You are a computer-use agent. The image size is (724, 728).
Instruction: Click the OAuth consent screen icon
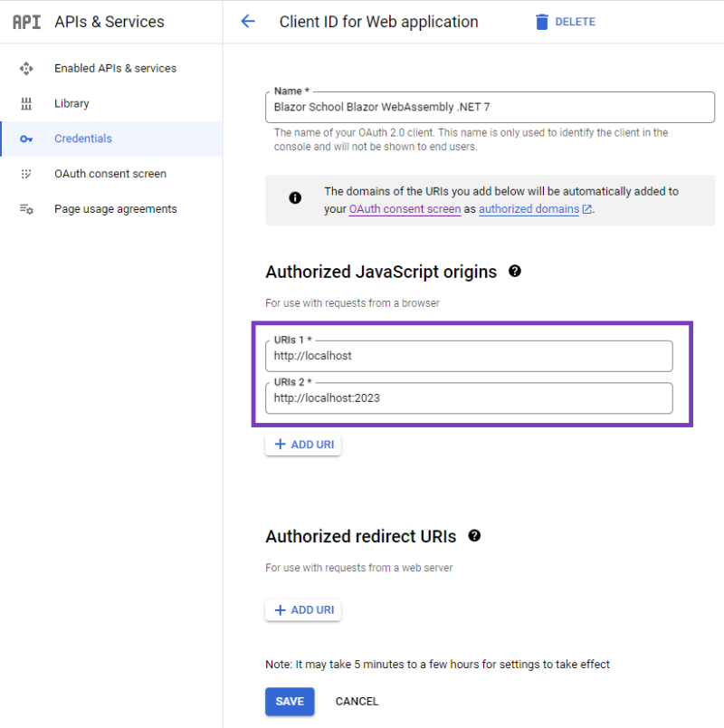pos(26,174)
